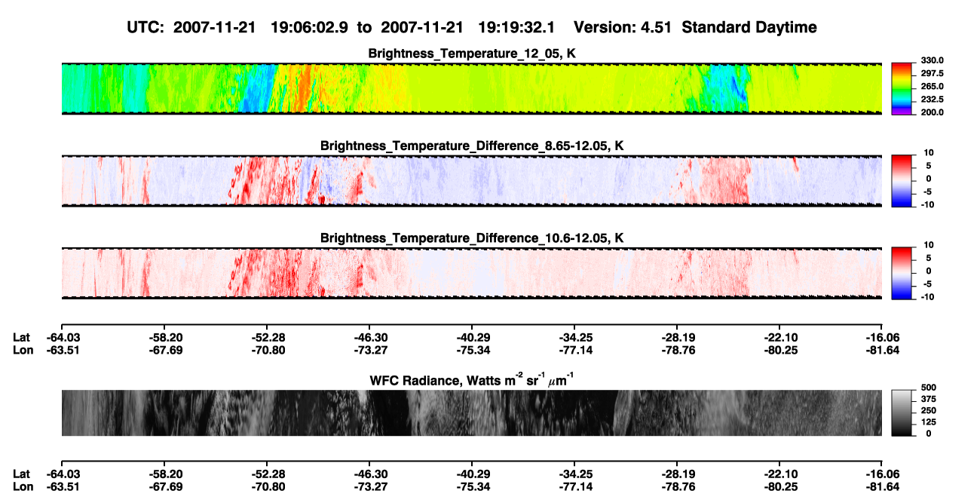Click the start time 19:06:02.9 in the header

pos(310,27)
